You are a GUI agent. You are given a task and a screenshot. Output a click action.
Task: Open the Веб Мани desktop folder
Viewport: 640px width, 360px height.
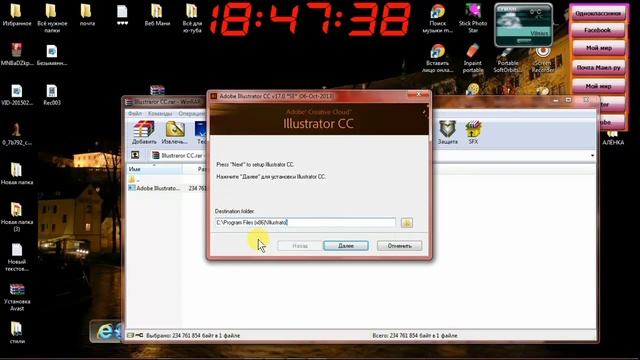[157, 15]
